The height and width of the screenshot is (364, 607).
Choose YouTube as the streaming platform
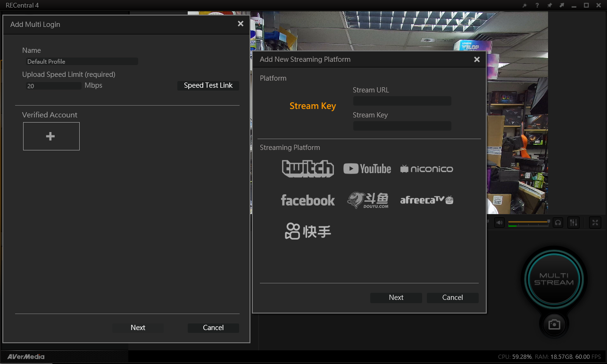[367, 169]
